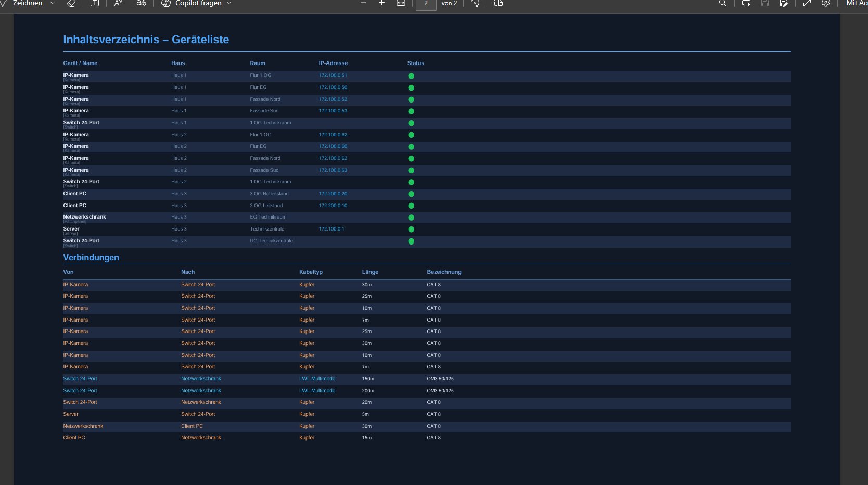
Task: Click the '5m' cable length
Action: (x=365, y=414)
